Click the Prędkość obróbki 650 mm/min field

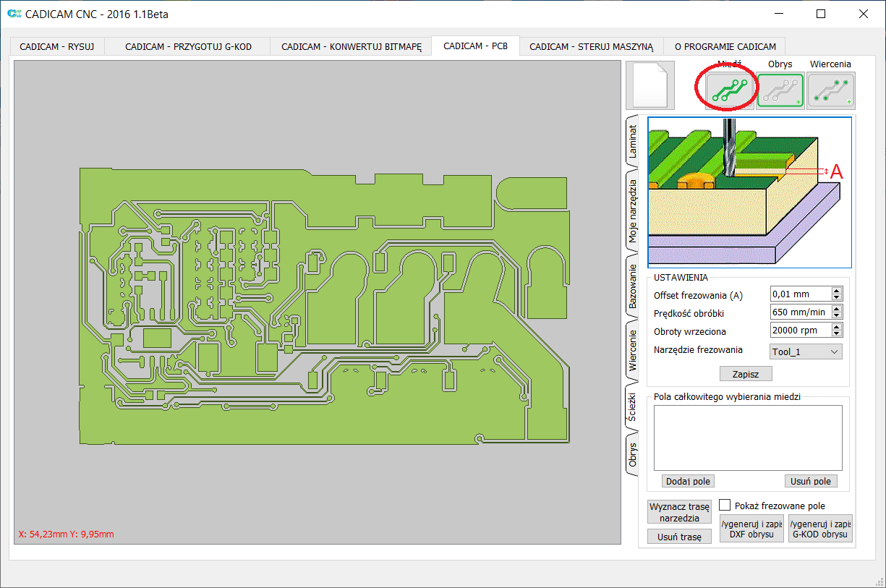pyautogui.click(x=801, y=312)
